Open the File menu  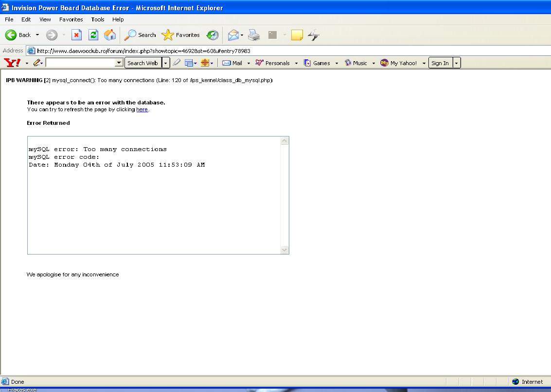coord(9,19)
